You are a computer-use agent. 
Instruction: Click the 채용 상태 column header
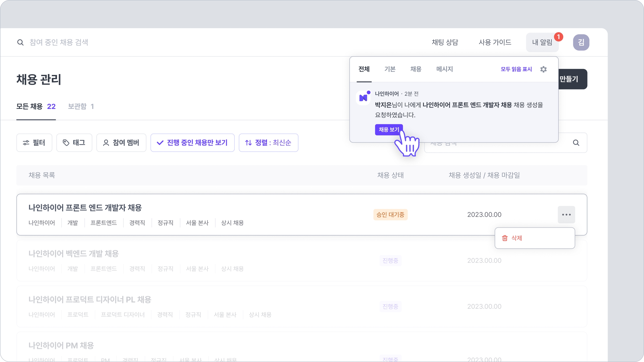point(390,175)
